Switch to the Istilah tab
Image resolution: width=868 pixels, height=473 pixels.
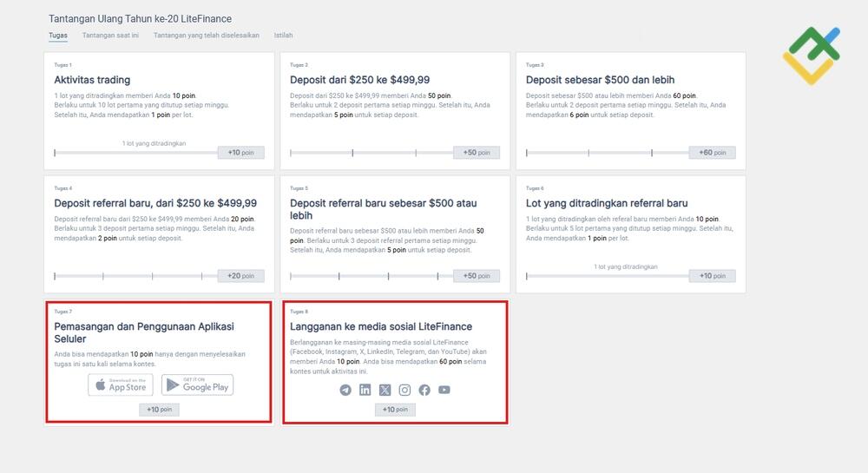coord(284,36)
